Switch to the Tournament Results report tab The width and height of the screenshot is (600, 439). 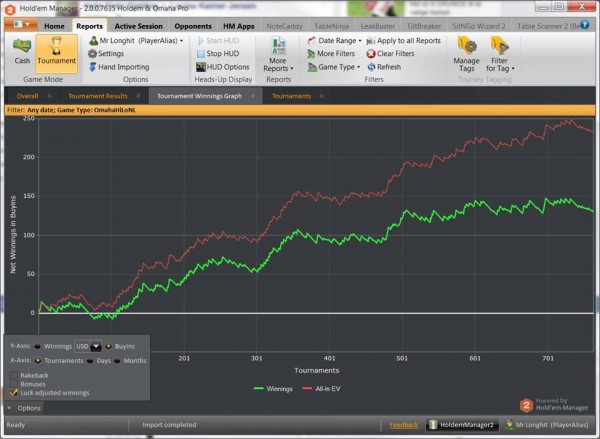[x=98, y=96]
